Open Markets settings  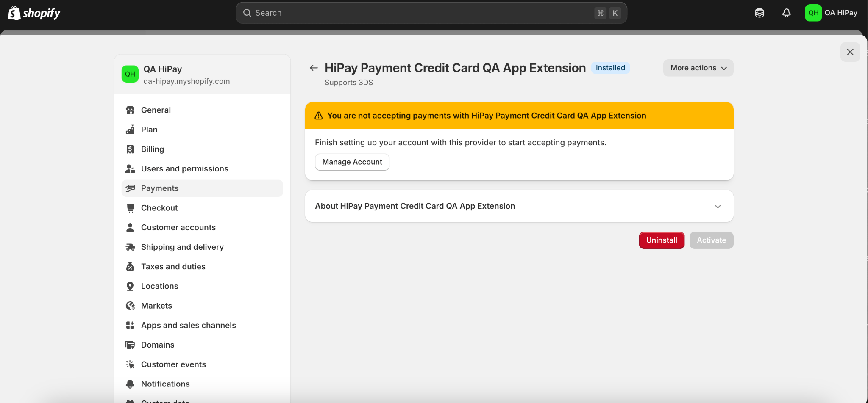202,306
